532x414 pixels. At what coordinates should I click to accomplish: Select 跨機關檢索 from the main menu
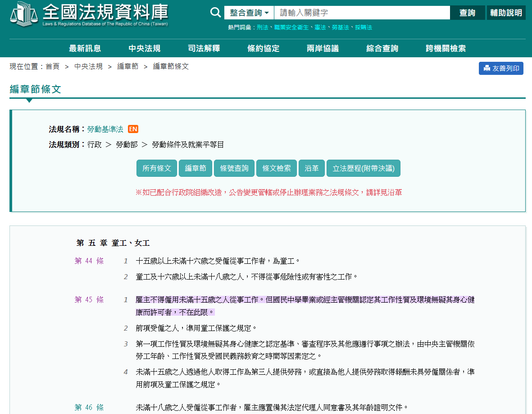[x=446, y=49]
